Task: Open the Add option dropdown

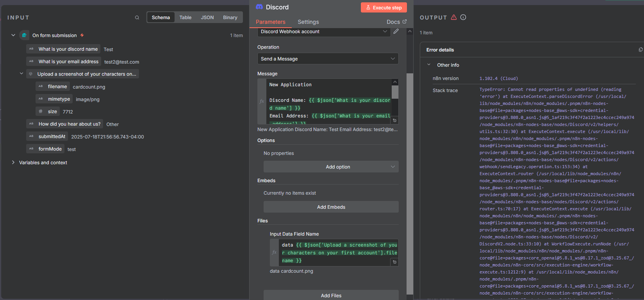Action: pyautogui.click(x=331, y=167)
